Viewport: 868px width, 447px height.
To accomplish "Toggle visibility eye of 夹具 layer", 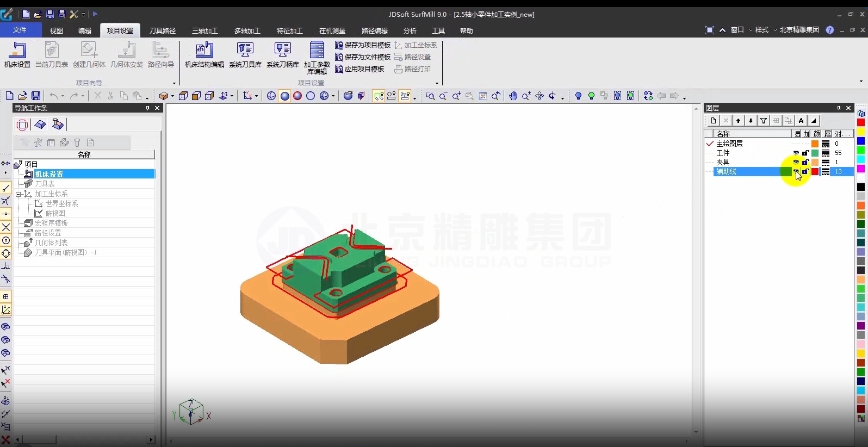I will point(796,162).
